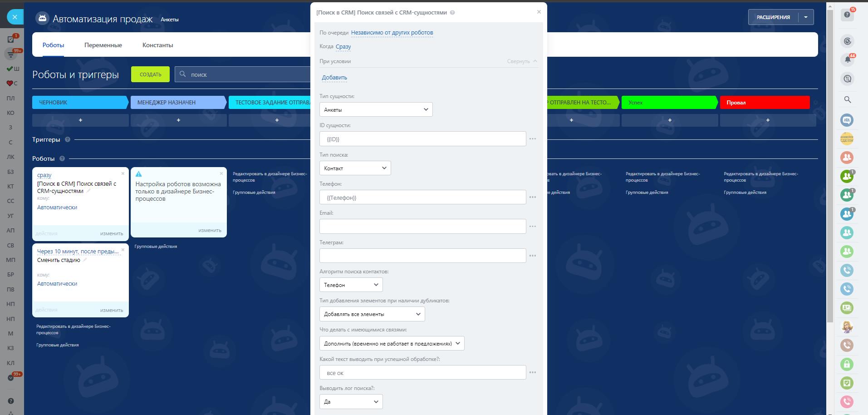Viewport: 868px width, 415px height.
Task: Click Добавить link under При условии
Action: pyautogui.click(x=334, y=78)
